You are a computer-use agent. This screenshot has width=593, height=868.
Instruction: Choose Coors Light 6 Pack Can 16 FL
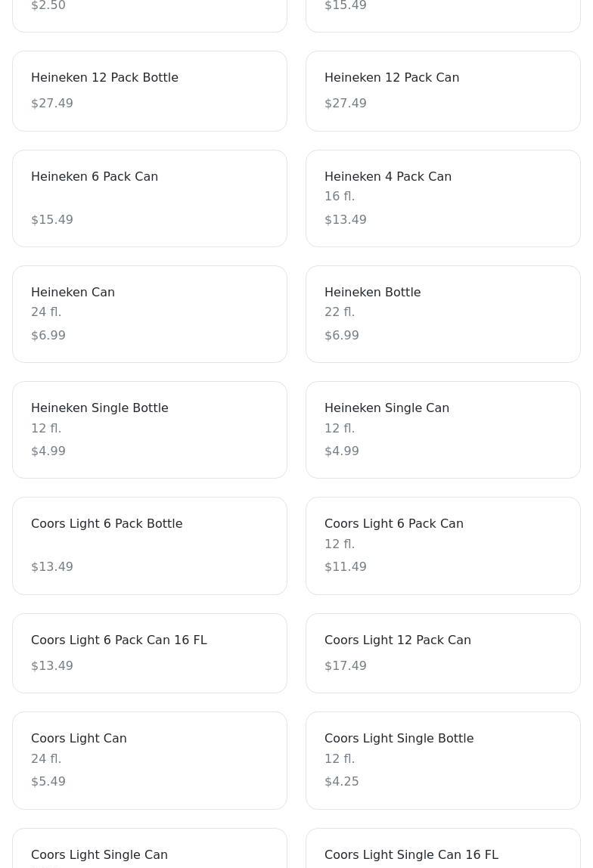point(150,653)
